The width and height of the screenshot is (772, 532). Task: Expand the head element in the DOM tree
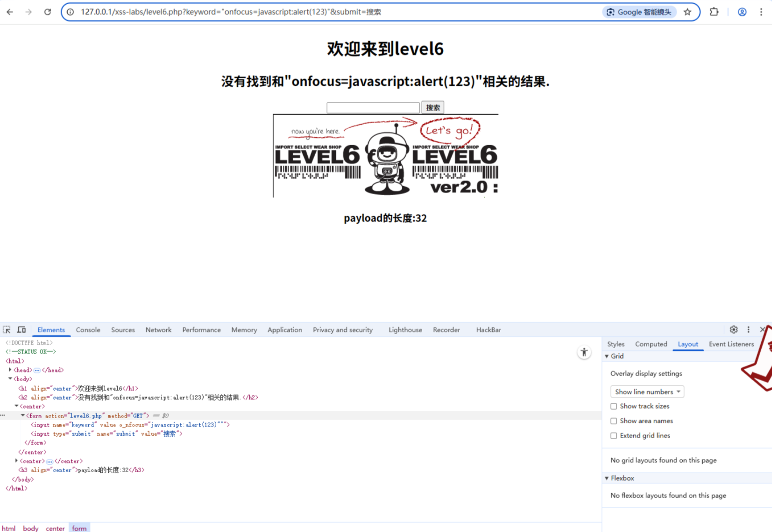10,370
